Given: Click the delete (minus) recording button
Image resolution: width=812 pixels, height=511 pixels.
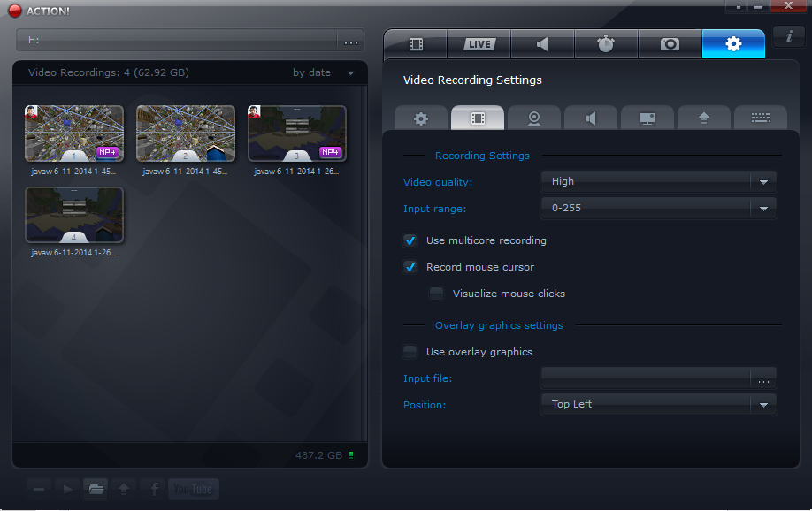Looking at the screenshot, I should [x=39, y=489].
